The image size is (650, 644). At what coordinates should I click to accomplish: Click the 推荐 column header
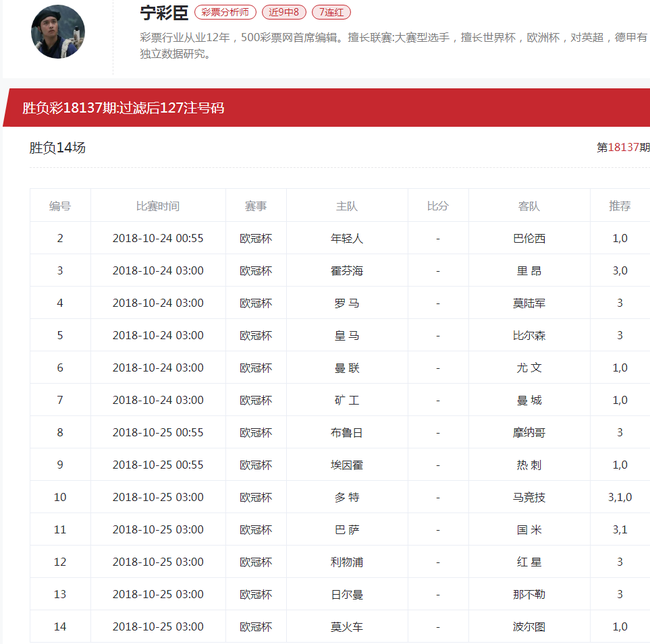(x=620, y=206)
